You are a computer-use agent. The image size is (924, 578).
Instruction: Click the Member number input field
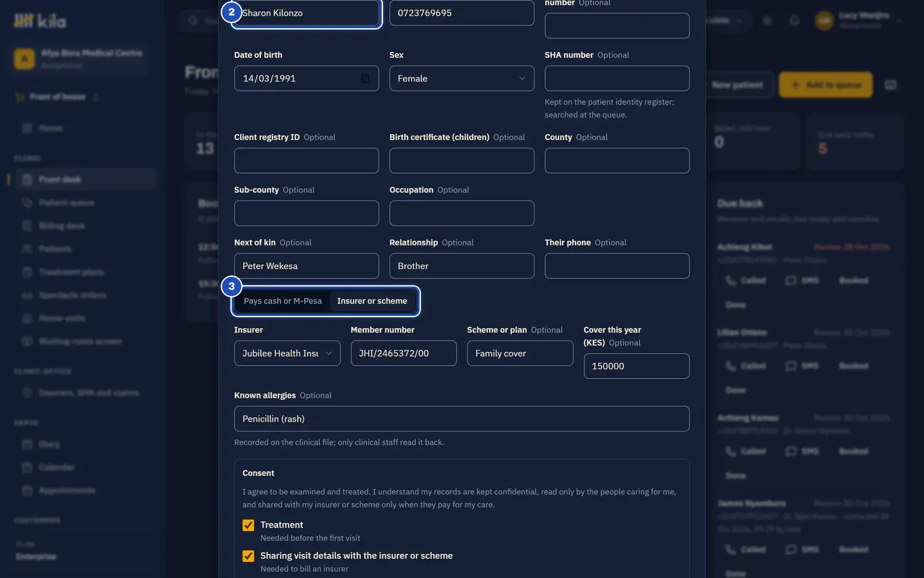[404, 353]
